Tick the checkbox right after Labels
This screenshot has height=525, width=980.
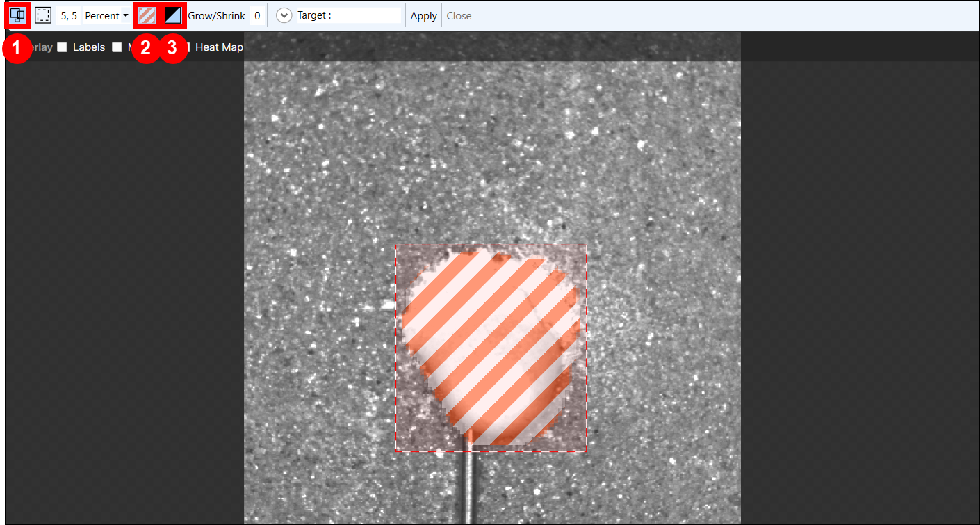(117, 47)
